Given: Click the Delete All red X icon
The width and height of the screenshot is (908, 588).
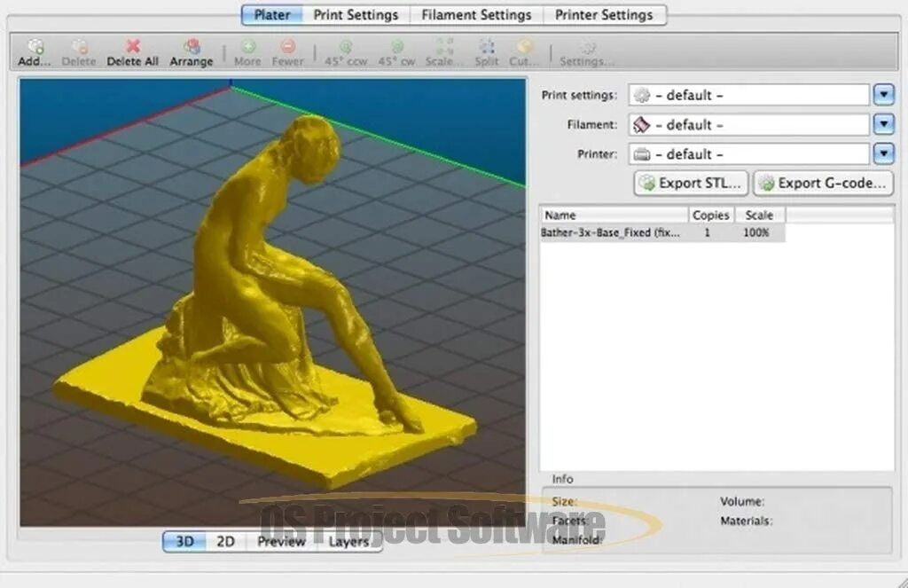Looking at the screenshot, I should (133, 46).
